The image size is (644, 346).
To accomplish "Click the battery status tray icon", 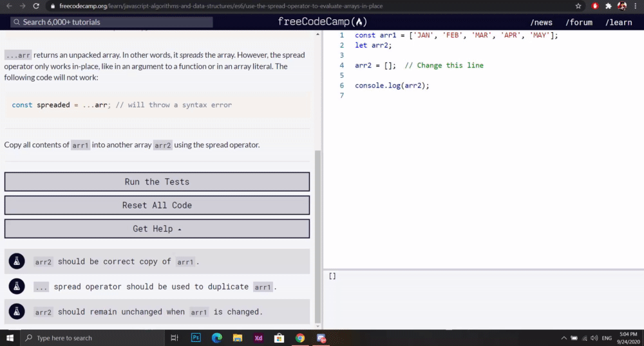I will 574,338.
